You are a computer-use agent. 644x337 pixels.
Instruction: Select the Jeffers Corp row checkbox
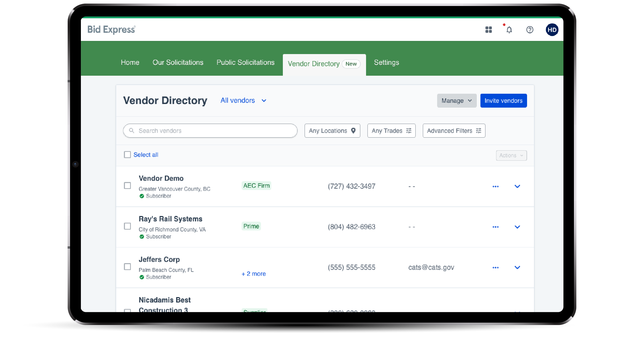[127, 267]
